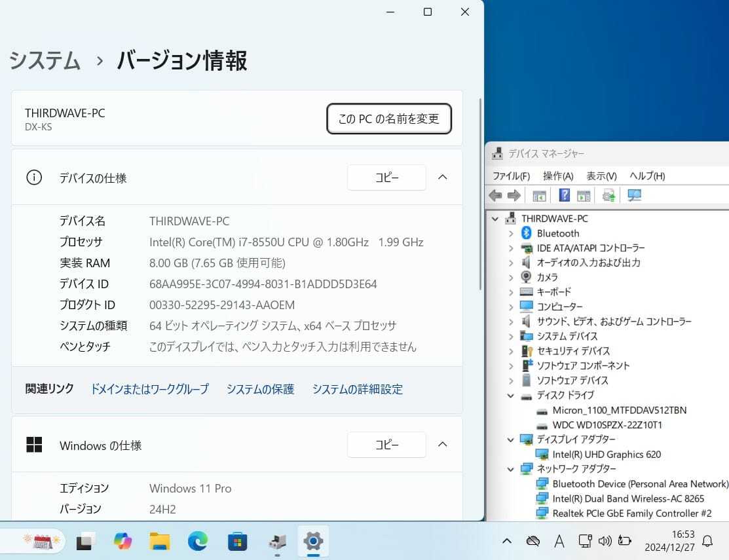Launch Microsoft Edge from taskbar
The width and height of the screenshot is (729, 560).
coord(198,542)
